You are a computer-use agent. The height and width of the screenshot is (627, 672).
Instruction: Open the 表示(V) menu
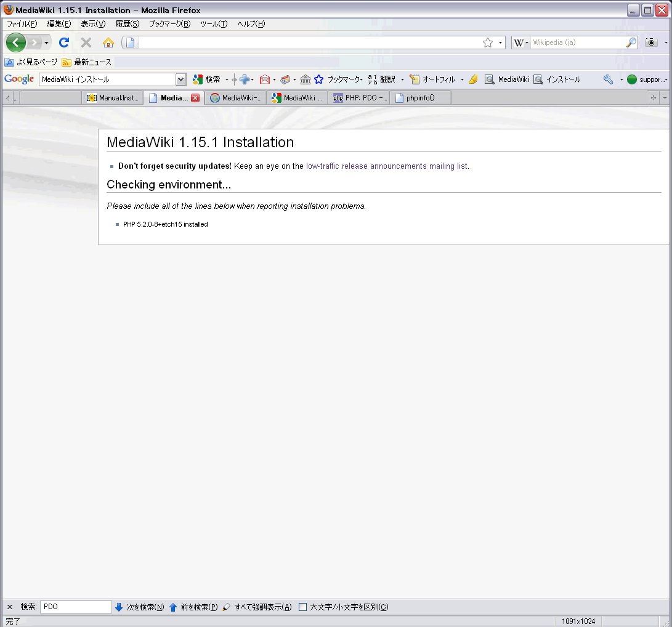click(93, 24)
